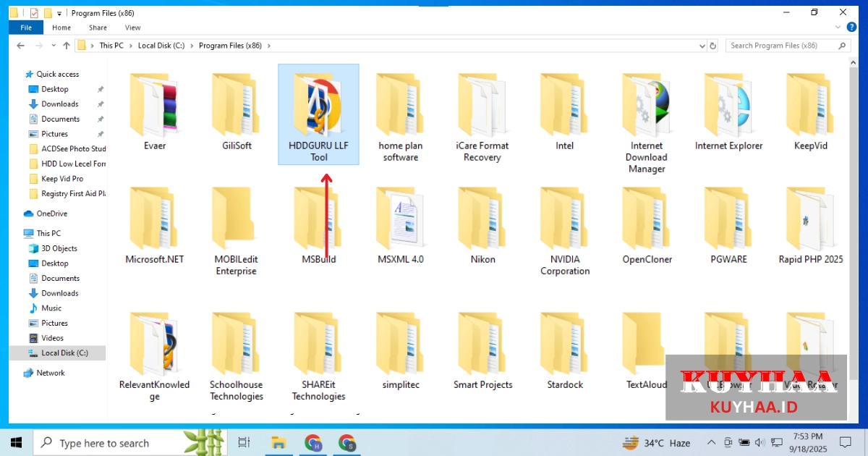Select the Internet Explorer folder
Viewport: 868px width, 456px height.
(x=729, y=112)
